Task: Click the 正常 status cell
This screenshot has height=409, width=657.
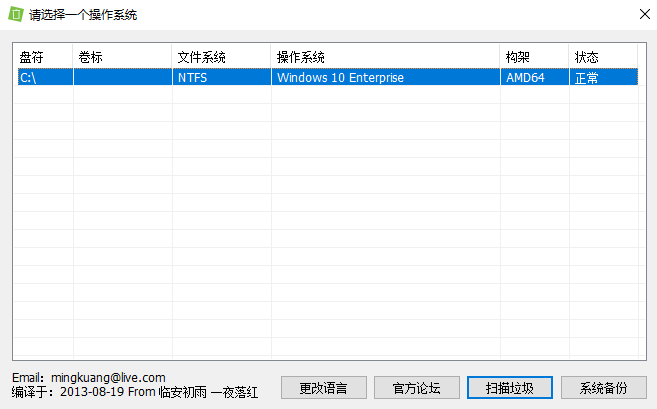Action: coord(603,77)
